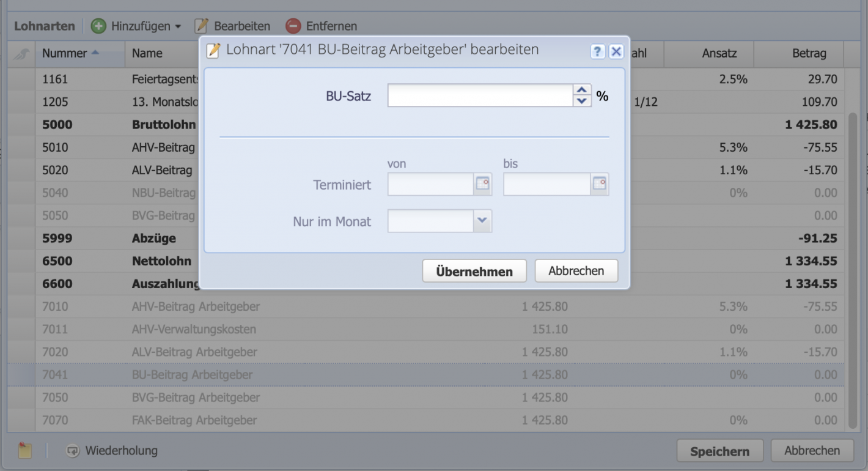The image size is (868, 471).
Task: Dismiss the dialog with Abbrechen
Action: click(576, 270)
